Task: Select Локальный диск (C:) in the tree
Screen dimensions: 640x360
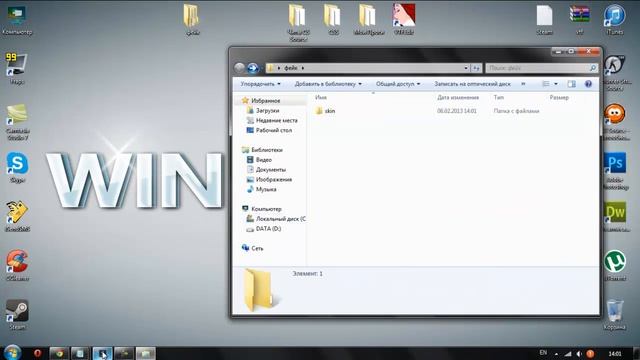Action: [x=281, y=219]
